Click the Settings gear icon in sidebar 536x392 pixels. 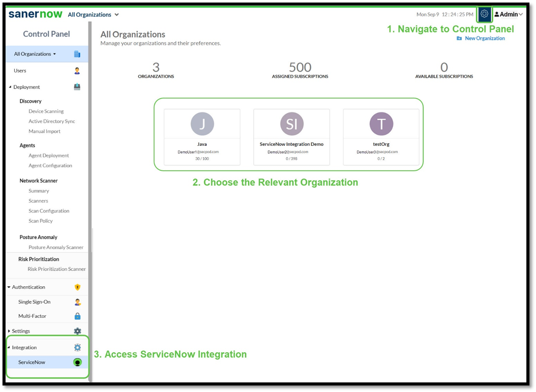click(78, 331)
